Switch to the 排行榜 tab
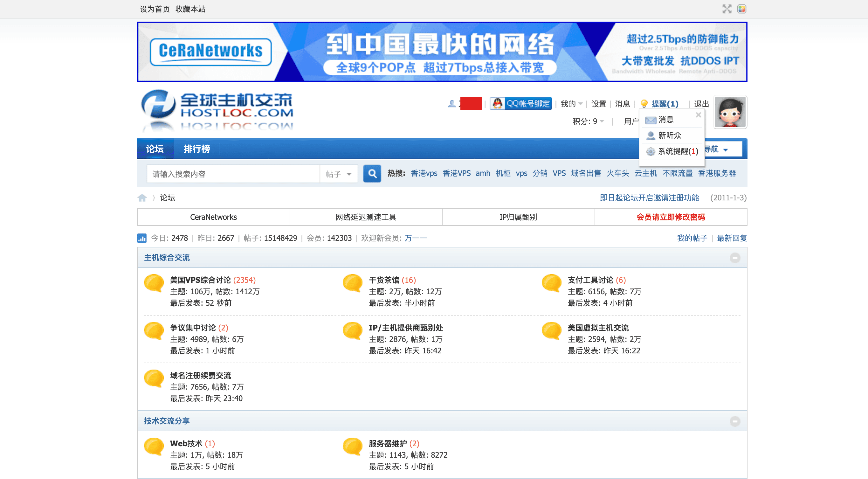Image resolution: width=868 pixels, height=479 pixels. click(x=196, y=149)
